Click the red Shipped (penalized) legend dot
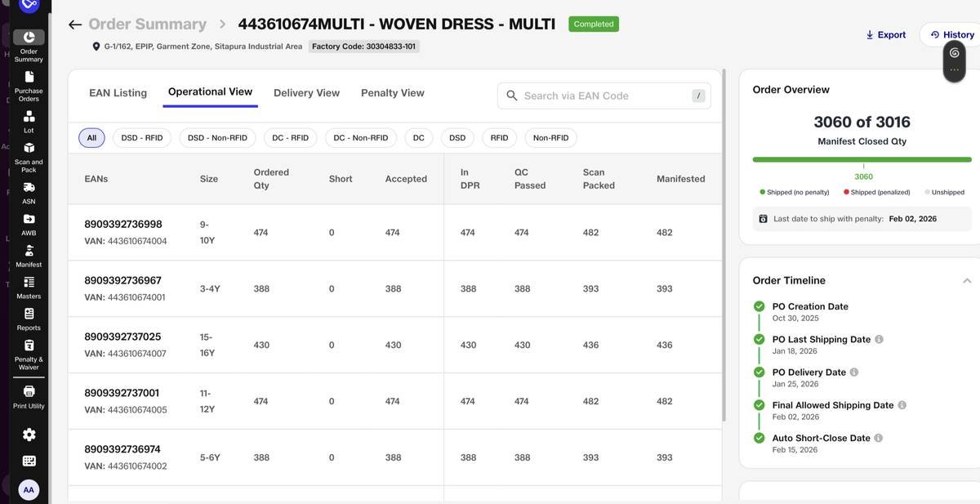980x504 pixels. pyautogui.click(x=847, y=192)
